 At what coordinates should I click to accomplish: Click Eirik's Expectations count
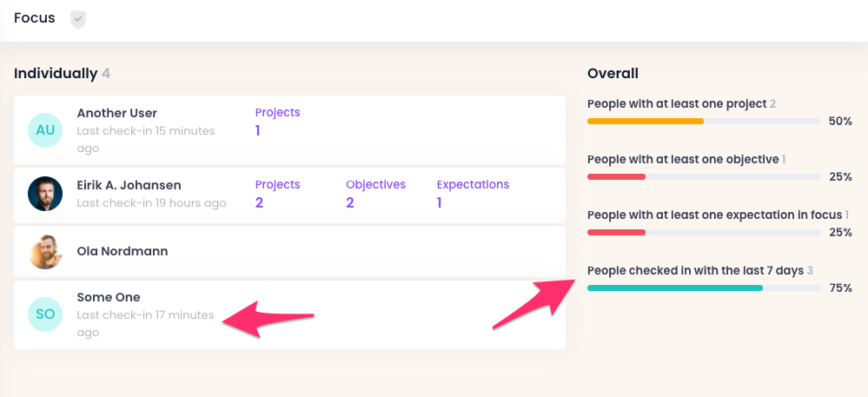pos(440,202)
